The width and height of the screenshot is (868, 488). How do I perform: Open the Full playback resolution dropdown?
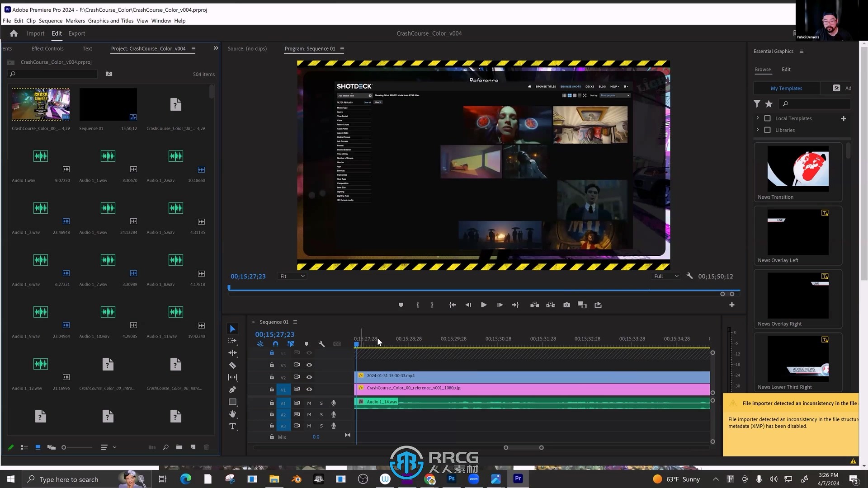coord(666,276)
